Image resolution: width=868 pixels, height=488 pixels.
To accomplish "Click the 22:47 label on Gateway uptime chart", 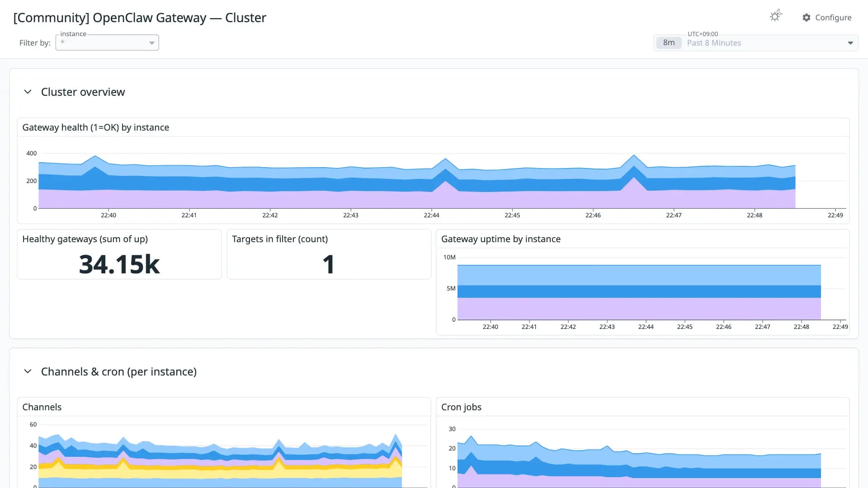I will pyautogui.click(x=762, y=327).
